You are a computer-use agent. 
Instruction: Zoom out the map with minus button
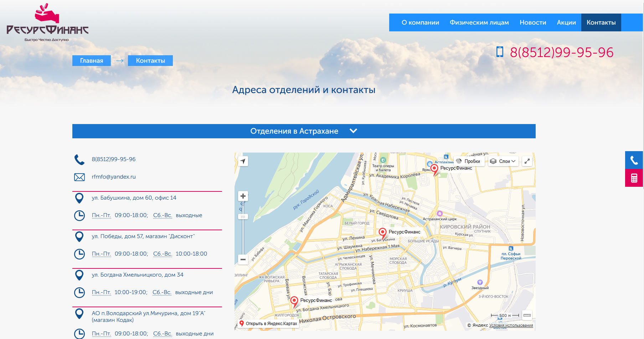(243, 260)
